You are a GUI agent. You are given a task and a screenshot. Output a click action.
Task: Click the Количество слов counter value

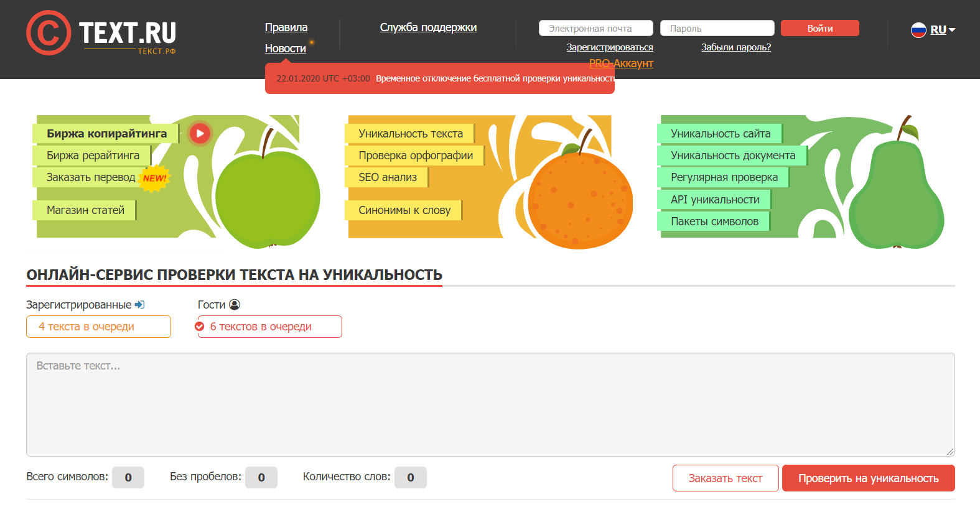411,478
